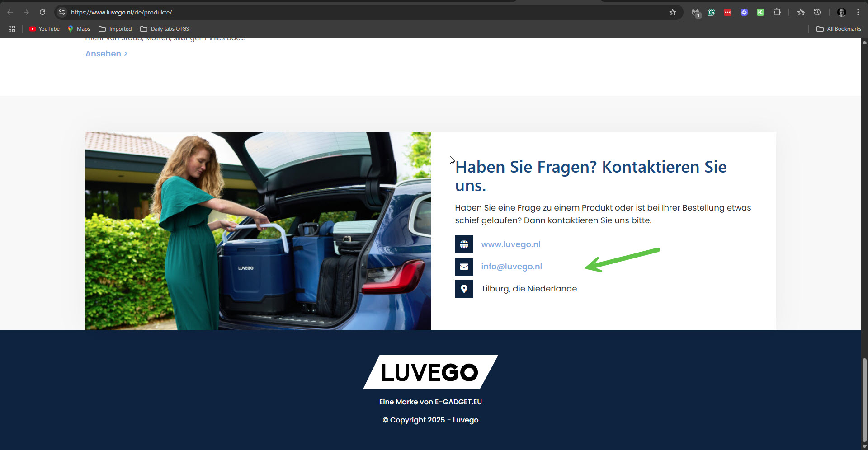Reload the page with refresh icon
Screen dimensions: 868x450
(42, 12)
